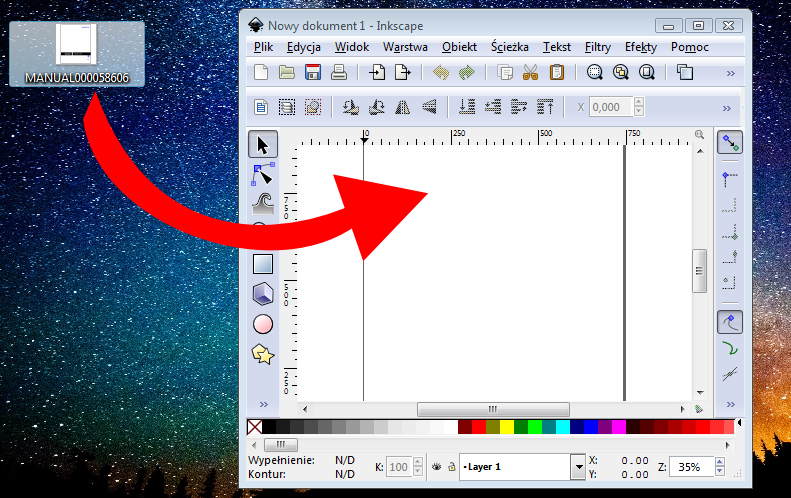Click the Deselect icon
Viewport: 791px width, 498px height.
pyautogui.click(x=313, y=107)
